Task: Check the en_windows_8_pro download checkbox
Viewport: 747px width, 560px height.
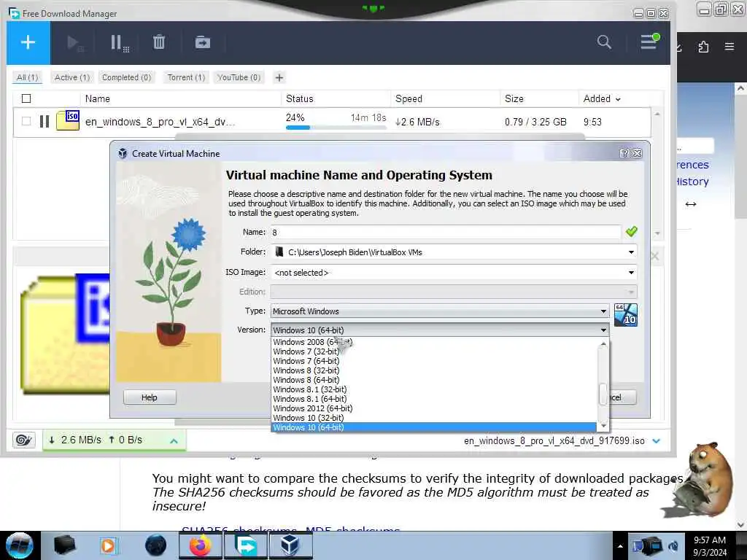Action: [x=26, y=122]
